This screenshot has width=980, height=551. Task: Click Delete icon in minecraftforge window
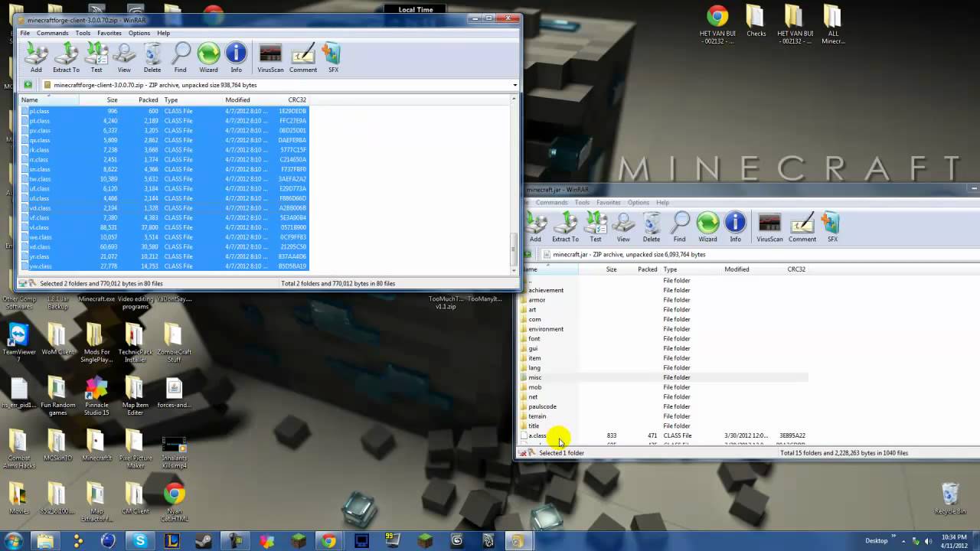click(152, 57)
